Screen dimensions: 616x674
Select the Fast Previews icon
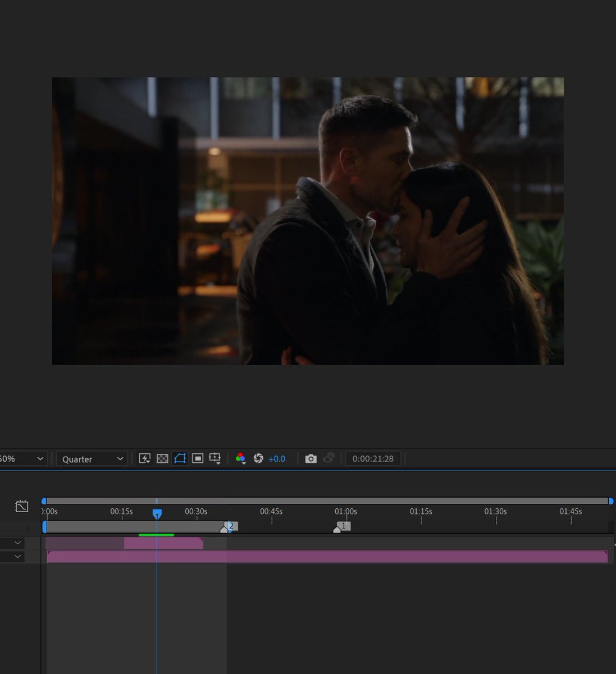(145, 458)
